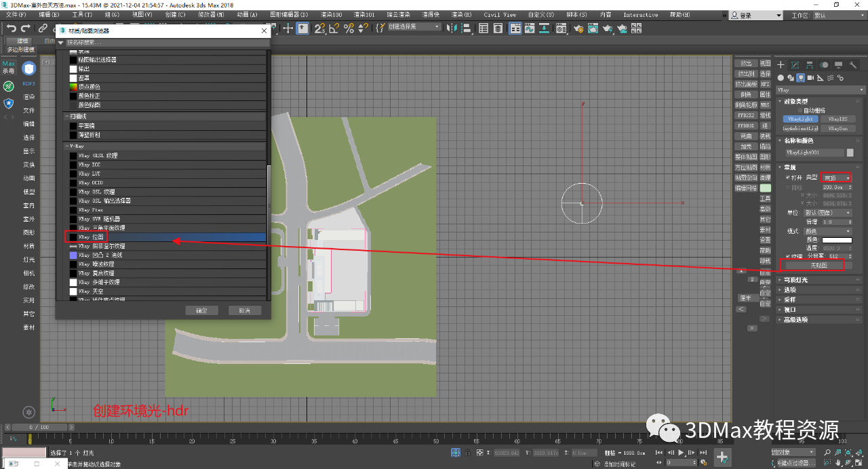Click the Go to Start playback icon
The height and width of the screenshot is (469, 868).
pyautogui.click(x=658, y=452)
